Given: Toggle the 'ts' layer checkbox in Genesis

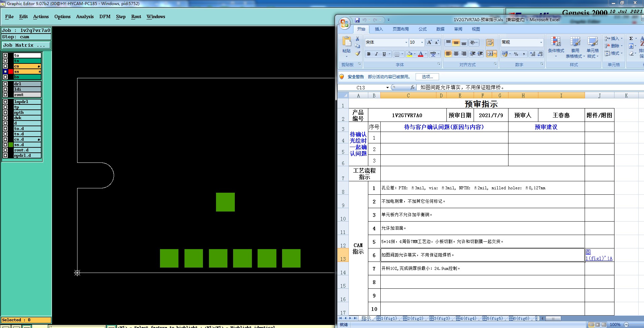Looking at the screenshot, I should pyautogui.click(x=5, y=61).
